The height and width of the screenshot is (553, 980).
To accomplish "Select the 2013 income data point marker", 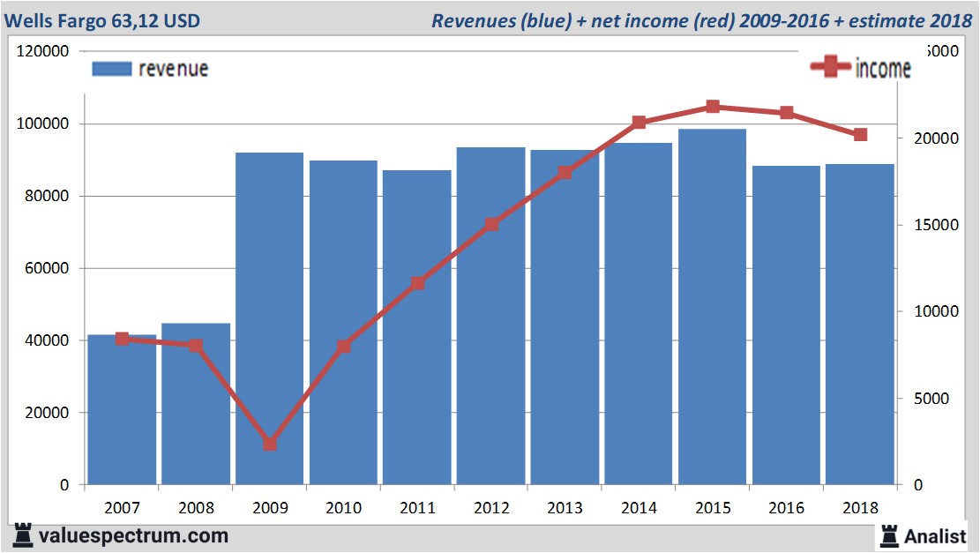I will [565, 173].
